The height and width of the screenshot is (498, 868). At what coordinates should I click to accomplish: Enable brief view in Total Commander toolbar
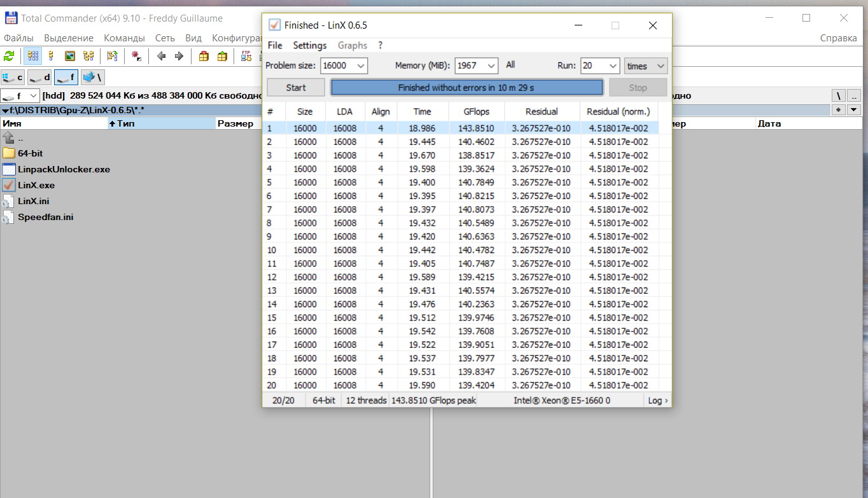tap(33, 56)
